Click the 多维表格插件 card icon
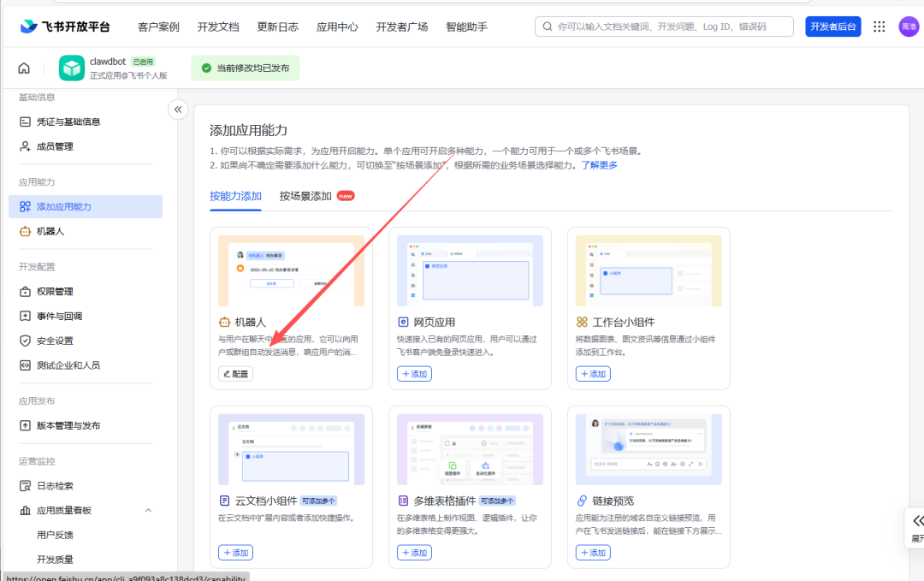924x581 pixels. coord(403,501)
